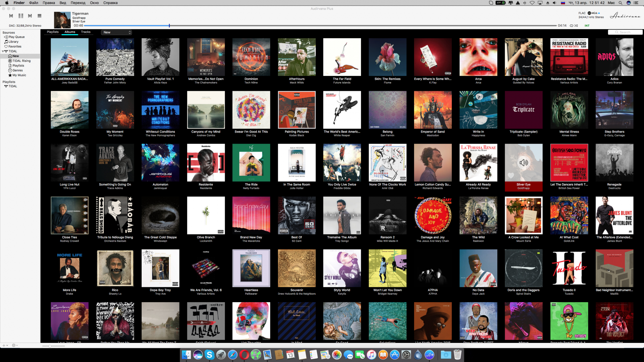Toggle repeat mode next to 04:14
Viewport: 644px width, 362px height.
click(x=571, y=26)
